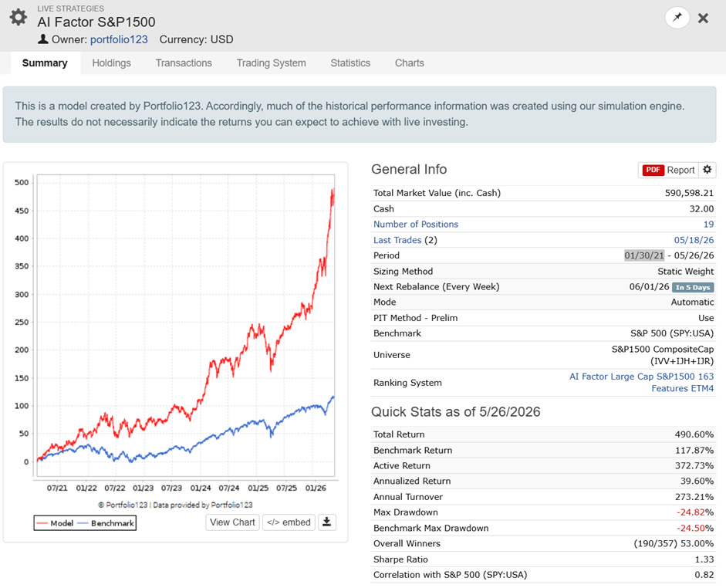Click the Number of Positions link

[x=416, y=224]
